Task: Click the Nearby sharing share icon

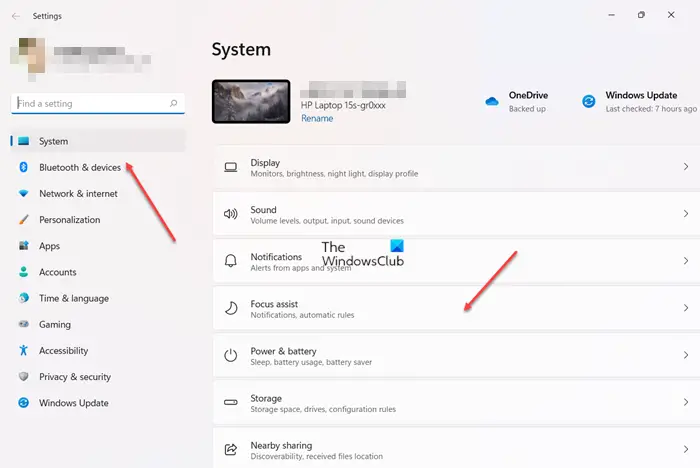Action: (x=231, y=449)
